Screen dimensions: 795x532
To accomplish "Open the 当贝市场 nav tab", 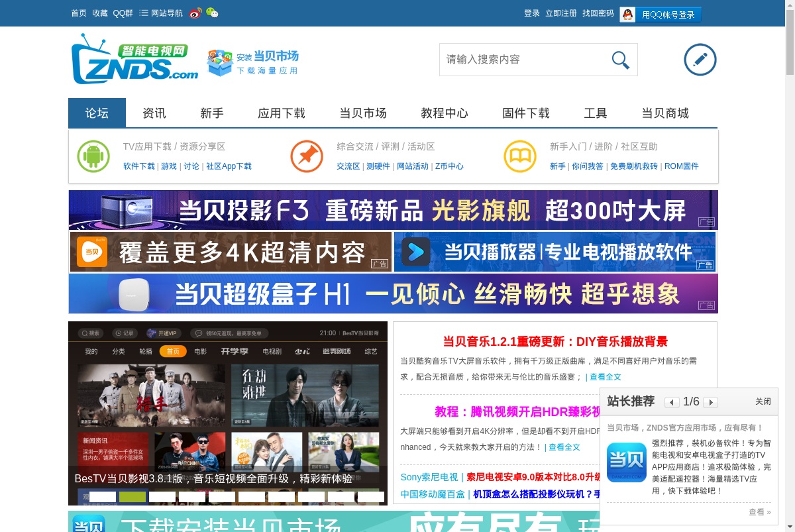I will (363, 113).
